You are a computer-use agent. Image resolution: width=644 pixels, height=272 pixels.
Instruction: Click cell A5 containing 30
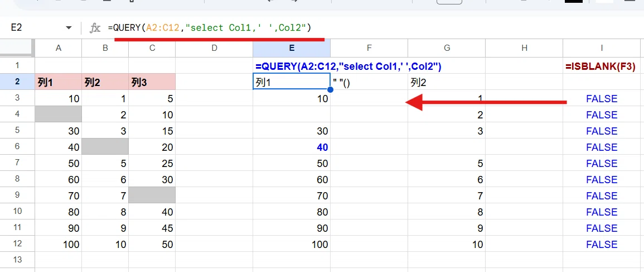tap(59, 131)
